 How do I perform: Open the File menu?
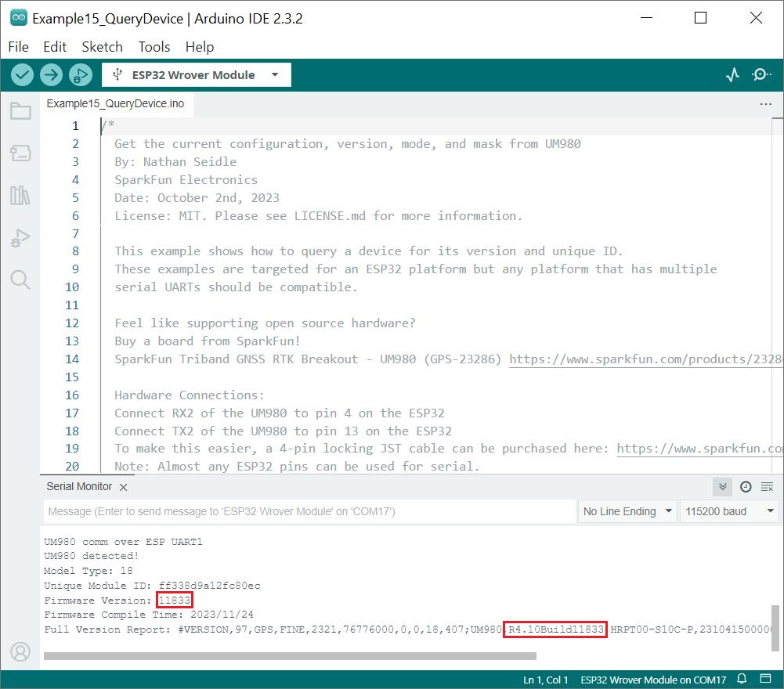click(19, 47)
